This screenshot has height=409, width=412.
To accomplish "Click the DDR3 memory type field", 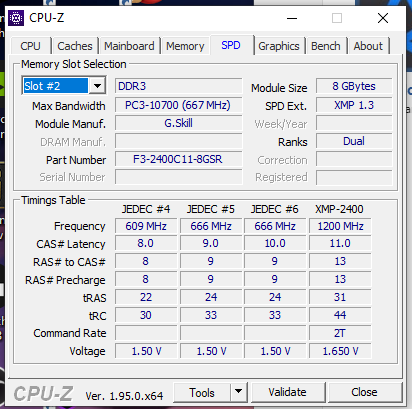I will coord(178,86).
